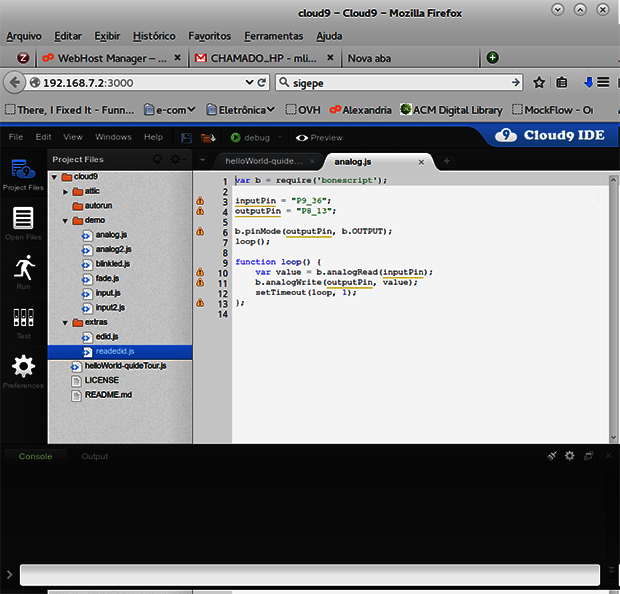This screenshot has height=594, width=620.
Task: Open the Cloud9 Help menu
Action: pos(153,137)
